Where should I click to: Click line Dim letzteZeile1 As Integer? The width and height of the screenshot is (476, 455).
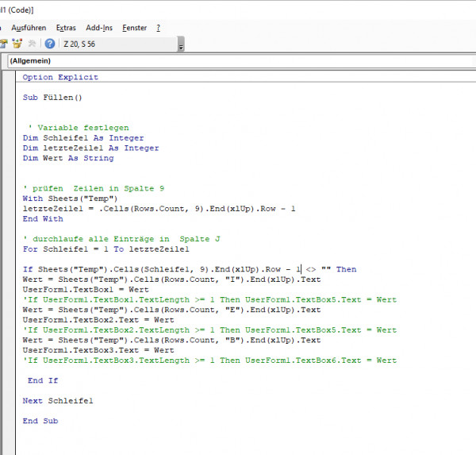(90, 148)
